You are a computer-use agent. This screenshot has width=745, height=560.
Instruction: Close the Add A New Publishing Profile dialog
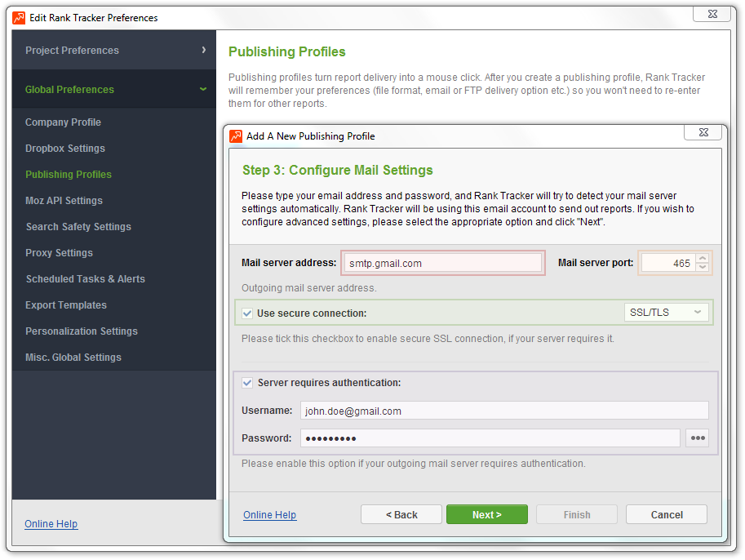point(703,132)
